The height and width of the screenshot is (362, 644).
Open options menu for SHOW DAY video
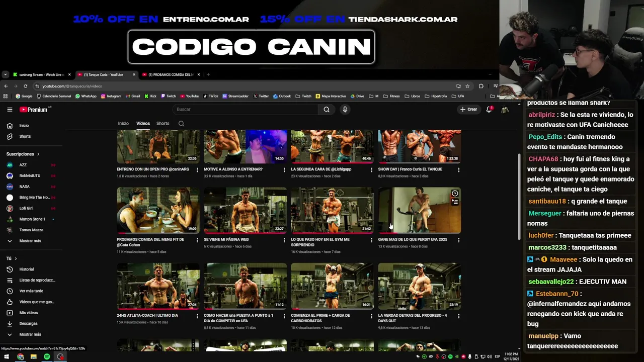pyautogui.click(x=458, y=170)
